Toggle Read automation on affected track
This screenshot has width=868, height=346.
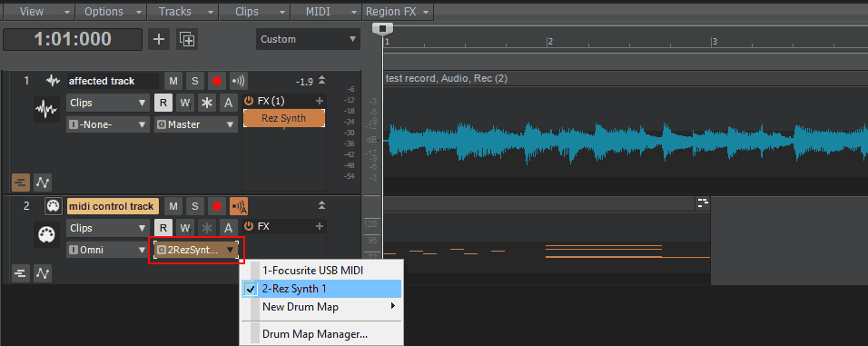coord(163,103)
